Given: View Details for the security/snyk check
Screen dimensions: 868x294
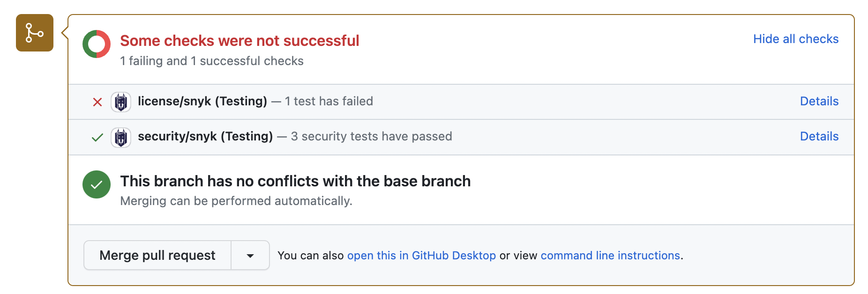Looking at the screenshot, I should tap(819, 137).
